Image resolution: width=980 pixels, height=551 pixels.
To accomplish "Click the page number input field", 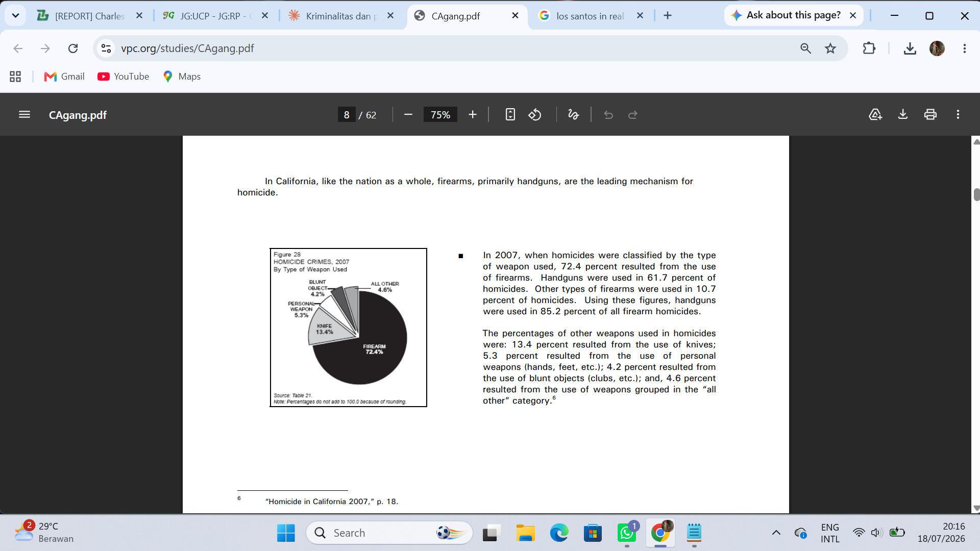I will click(347, 115).
